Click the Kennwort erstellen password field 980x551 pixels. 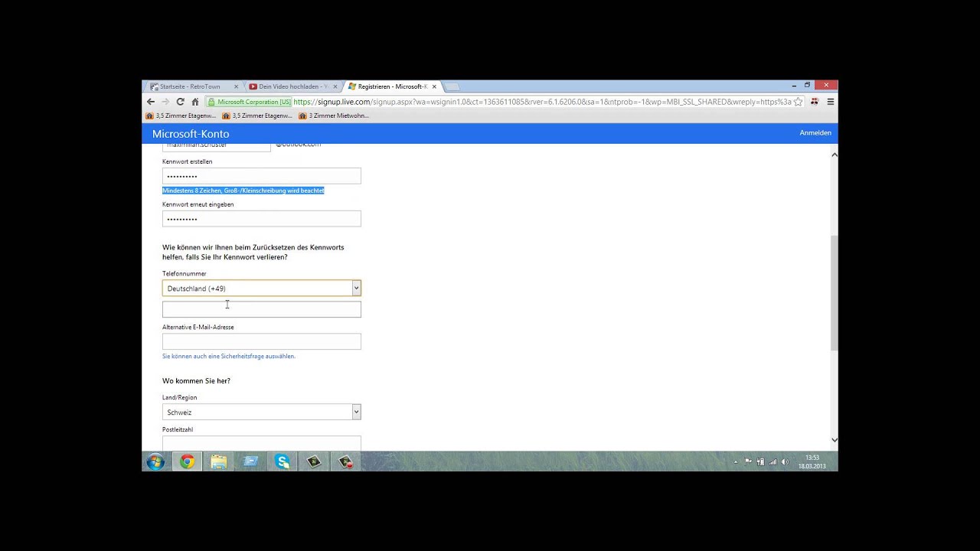[x=262, y=176]
